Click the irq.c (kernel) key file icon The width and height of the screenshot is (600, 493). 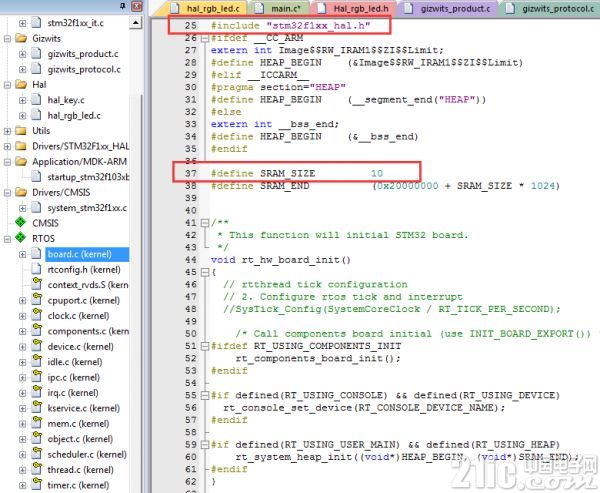pos(37,392)
